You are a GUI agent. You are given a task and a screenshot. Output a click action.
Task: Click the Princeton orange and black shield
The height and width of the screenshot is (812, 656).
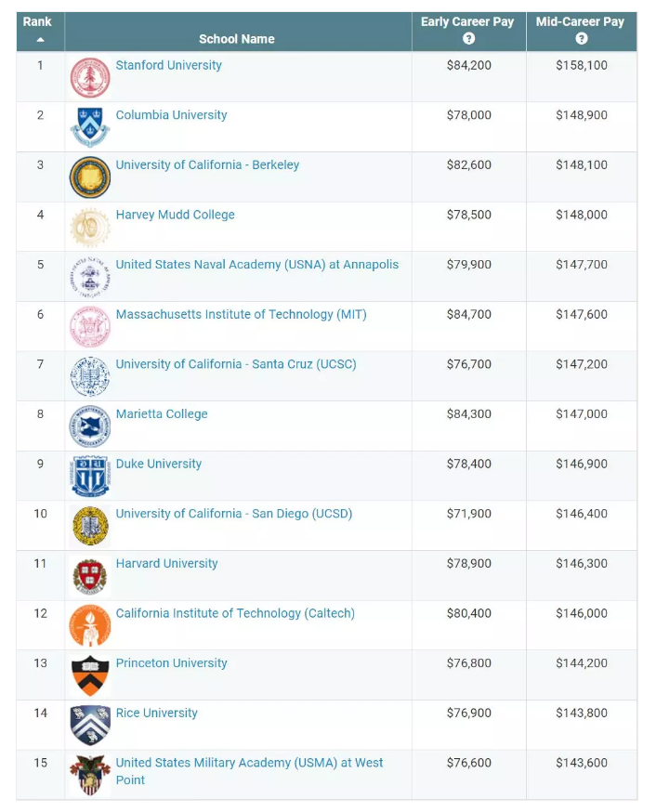click(x=90, y=675)
